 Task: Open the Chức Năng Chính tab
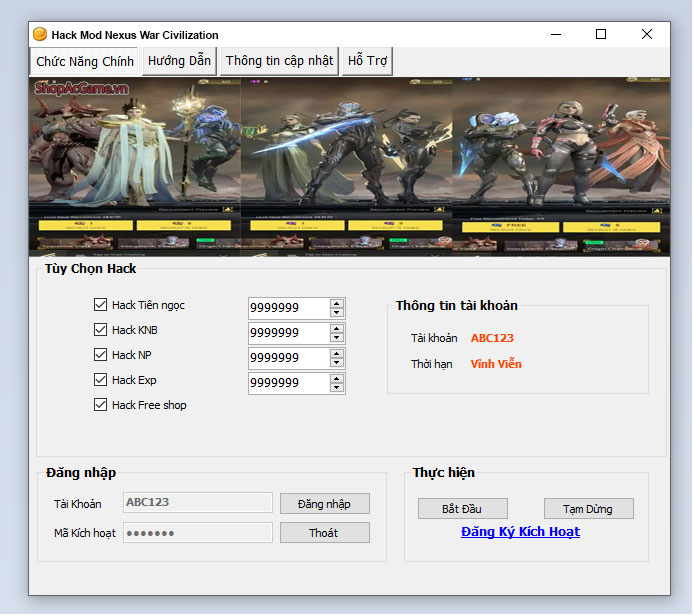click(84, 61)
